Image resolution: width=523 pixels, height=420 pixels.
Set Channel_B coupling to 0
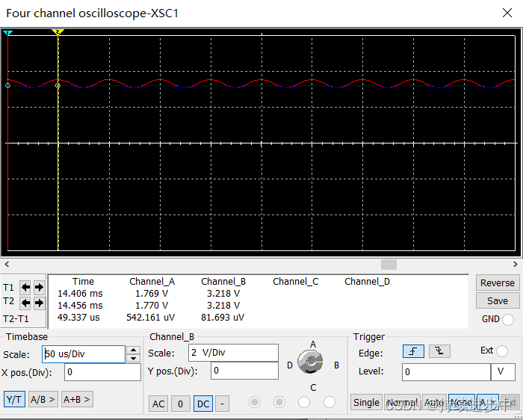181,404
